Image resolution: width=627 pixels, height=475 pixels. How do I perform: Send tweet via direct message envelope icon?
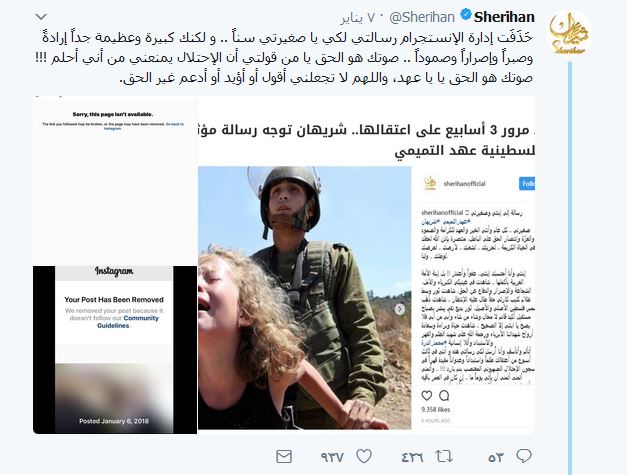[x=284, y=457]
